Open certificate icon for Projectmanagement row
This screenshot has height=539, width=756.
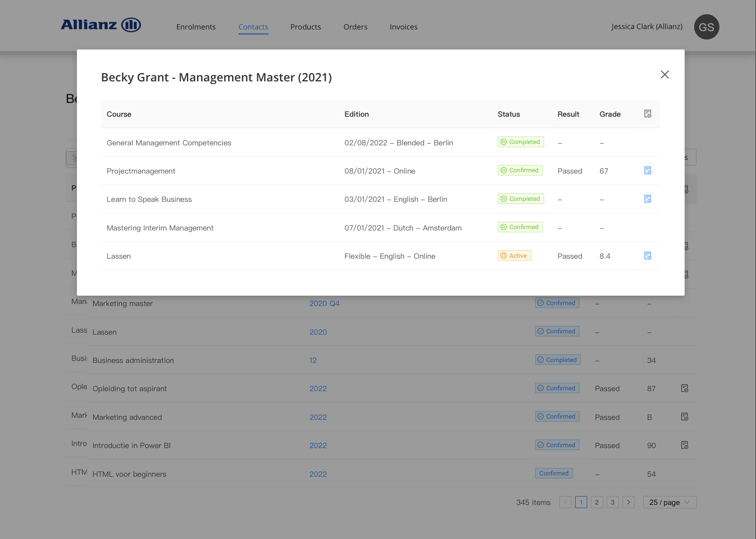648,171
